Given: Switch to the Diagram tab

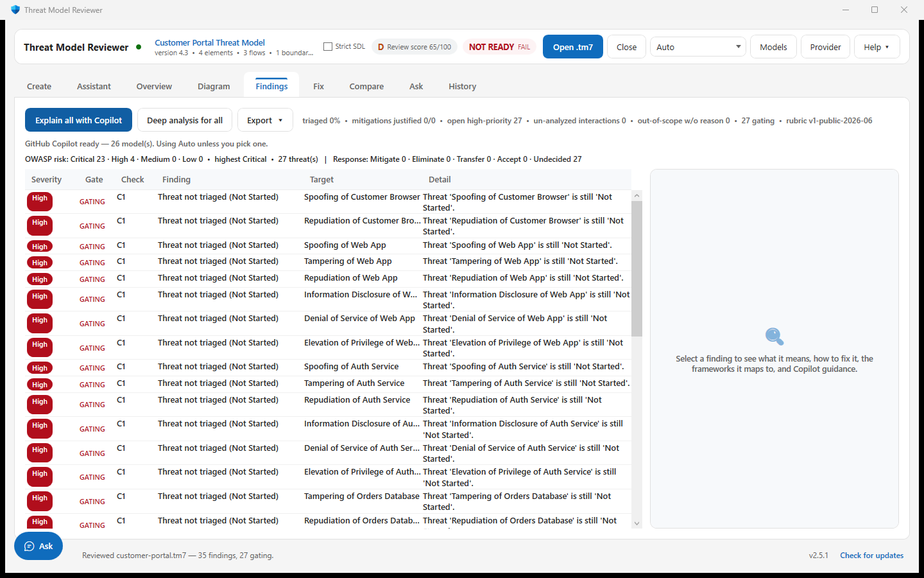Looking at the screenshot, I should point(214,86).
